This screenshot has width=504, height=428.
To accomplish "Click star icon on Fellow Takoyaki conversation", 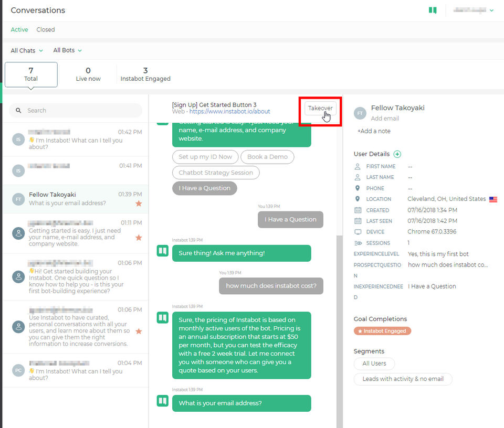I will 139,203.
